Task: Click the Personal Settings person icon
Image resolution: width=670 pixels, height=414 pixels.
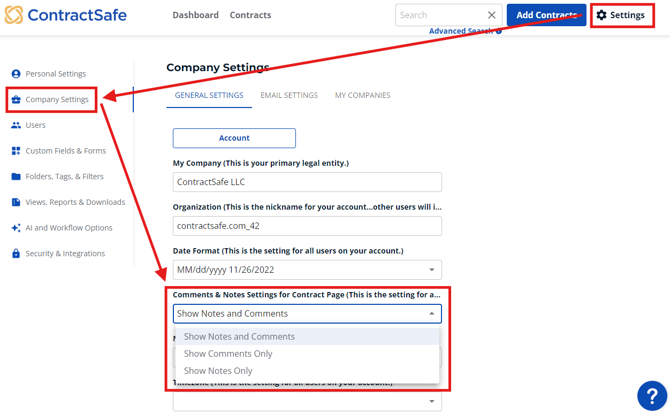Action: [x=16, y=74]
